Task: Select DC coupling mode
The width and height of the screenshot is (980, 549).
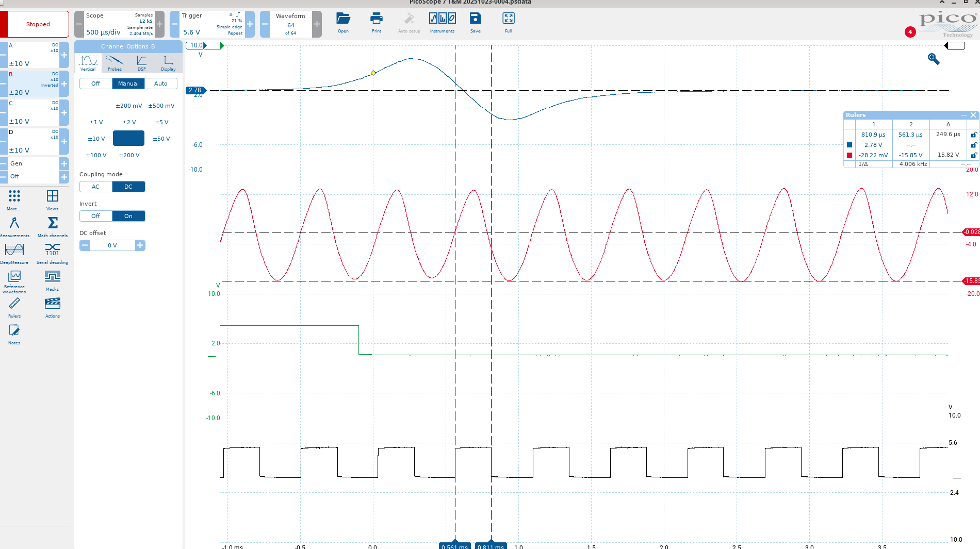Action: (128, 187)
